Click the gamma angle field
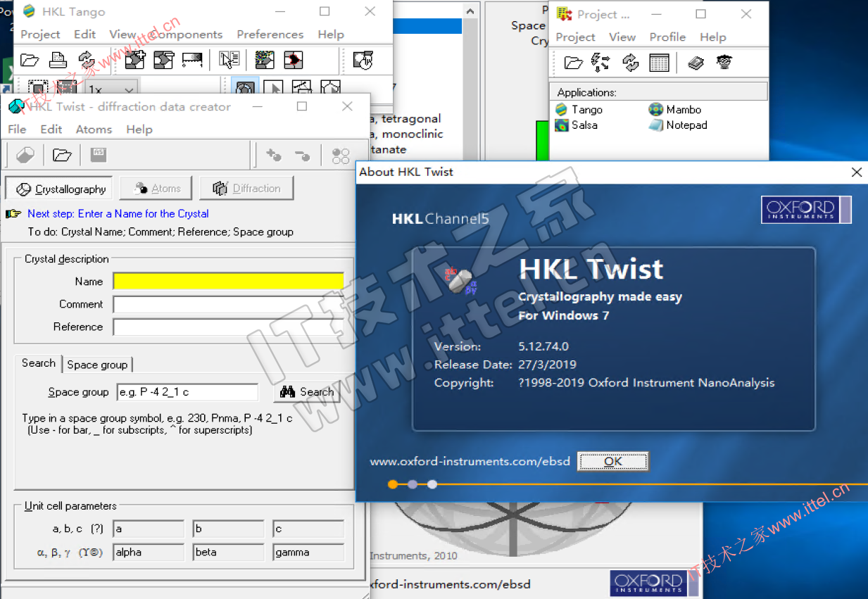This screenshot has width=868, height=599. [308, 553]
